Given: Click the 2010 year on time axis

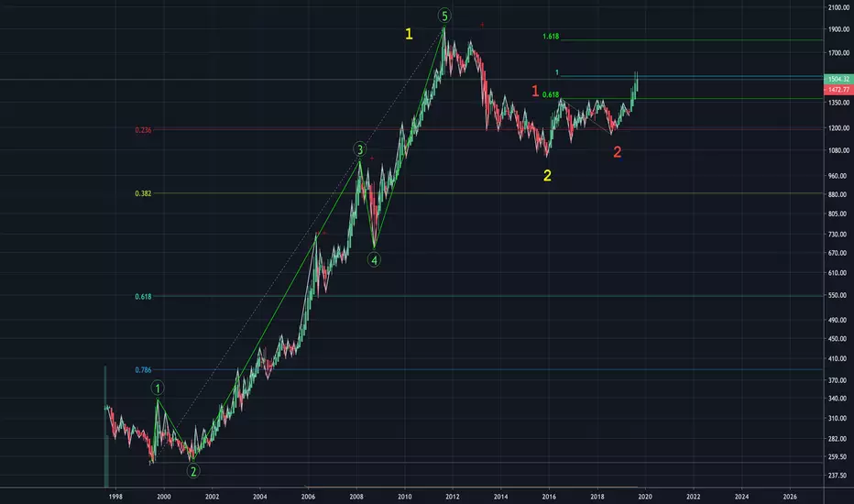Looking at the screenshot, I should tap(405, 497).
